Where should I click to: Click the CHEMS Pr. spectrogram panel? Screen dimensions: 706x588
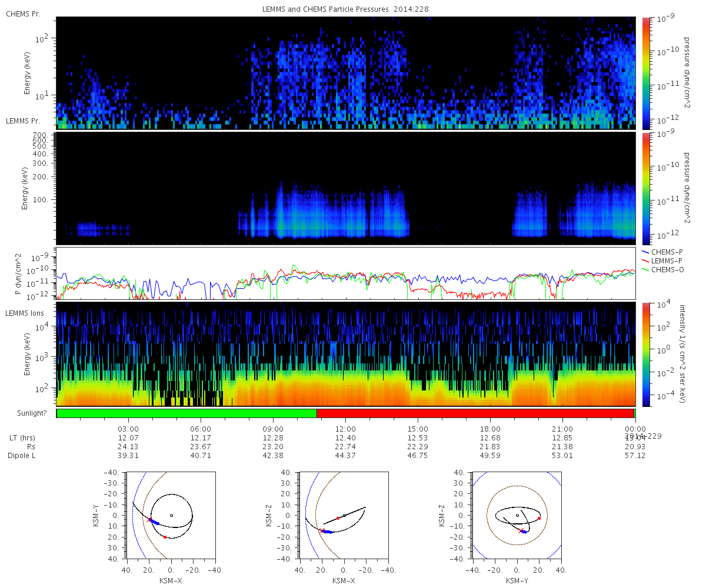pos(345,73)
